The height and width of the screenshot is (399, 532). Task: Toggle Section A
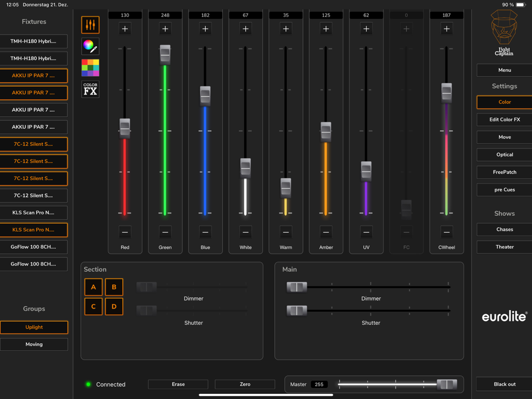pos(93,287)
